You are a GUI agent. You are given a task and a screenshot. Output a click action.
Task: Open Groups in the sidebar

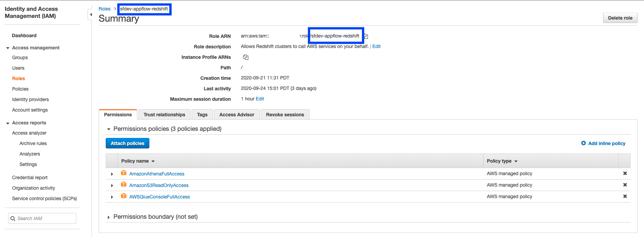20,57
